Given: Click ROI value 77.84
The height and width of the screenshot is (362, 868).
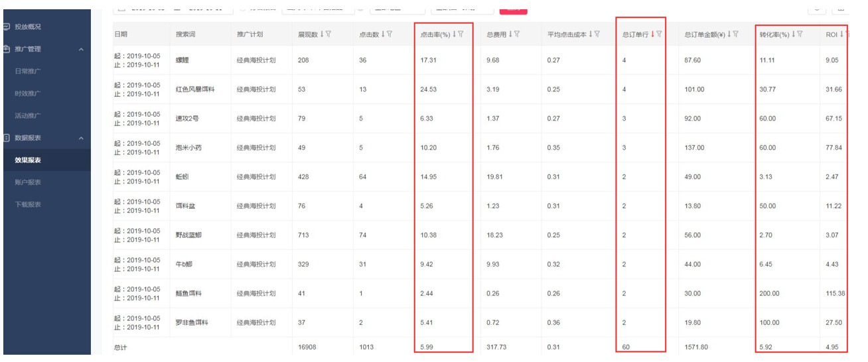Looking at the screenshot, I should pos(833,148).
